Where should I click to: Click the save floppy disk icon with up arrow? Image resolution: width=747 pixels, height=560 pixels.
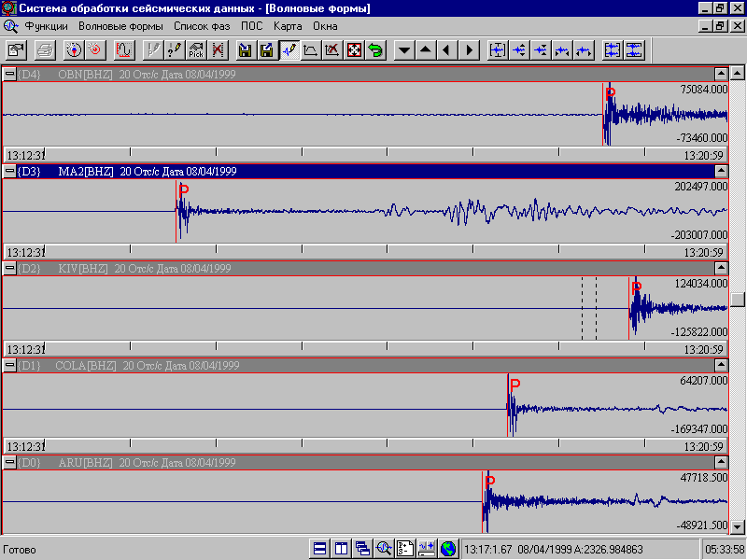coord(267,50)
